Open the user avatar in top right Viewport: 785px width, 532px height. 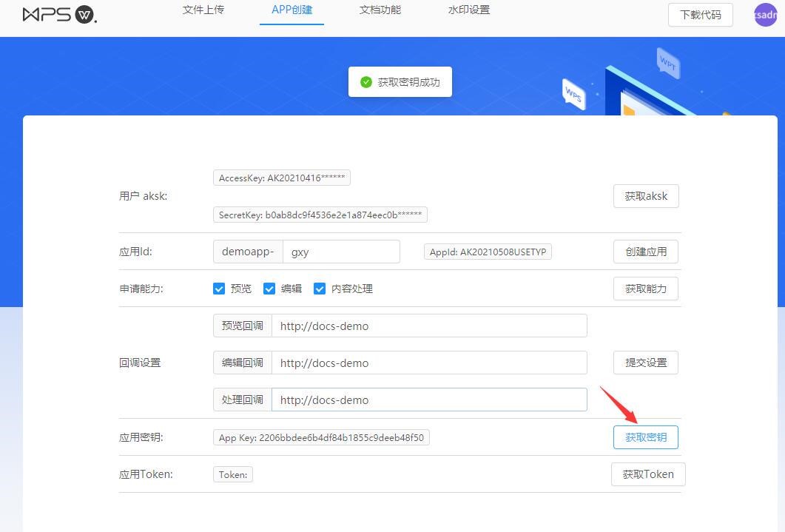(x=765, y=15)
